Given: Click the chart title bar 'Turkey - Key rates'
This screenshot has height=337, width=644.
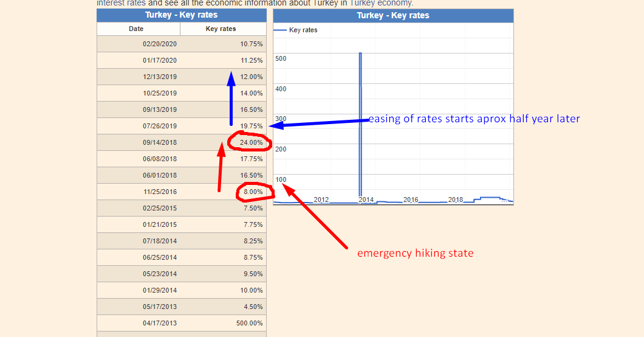Looking at the screenshot, I should (392, 15).
